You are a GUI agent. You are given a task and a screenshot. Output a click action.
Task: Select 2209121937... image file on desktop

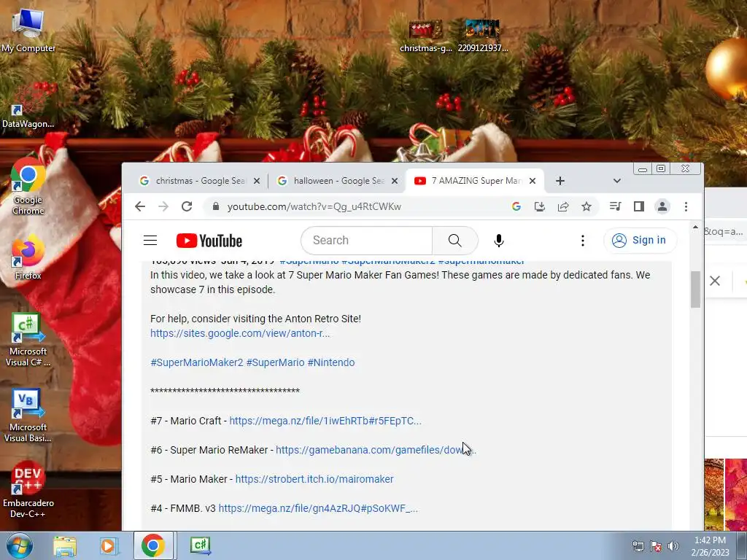click(x=483, y=36)
